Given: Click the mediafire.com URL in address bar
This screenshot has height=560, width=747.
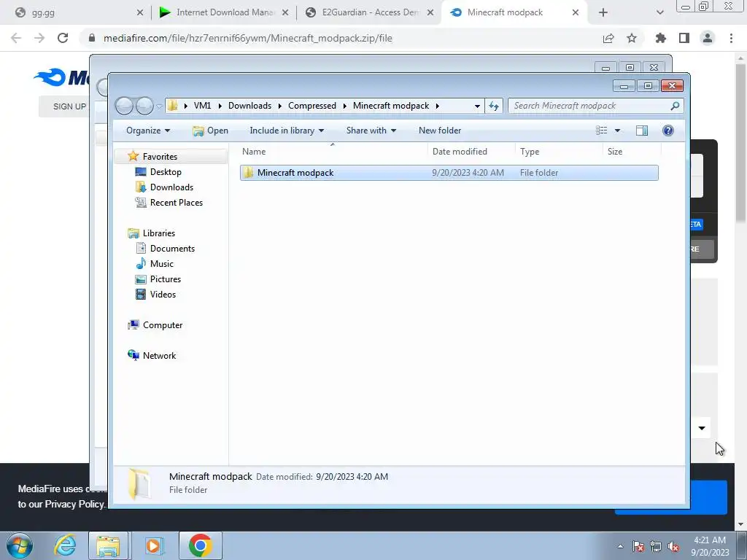Looking at the screenshot, I should (x=248, y=38).
